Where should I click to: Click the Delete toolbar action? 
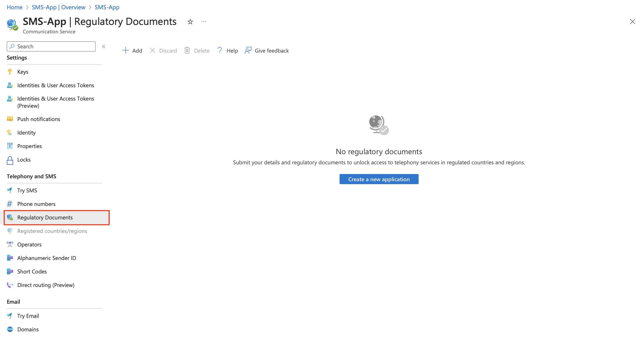point(197,51)
